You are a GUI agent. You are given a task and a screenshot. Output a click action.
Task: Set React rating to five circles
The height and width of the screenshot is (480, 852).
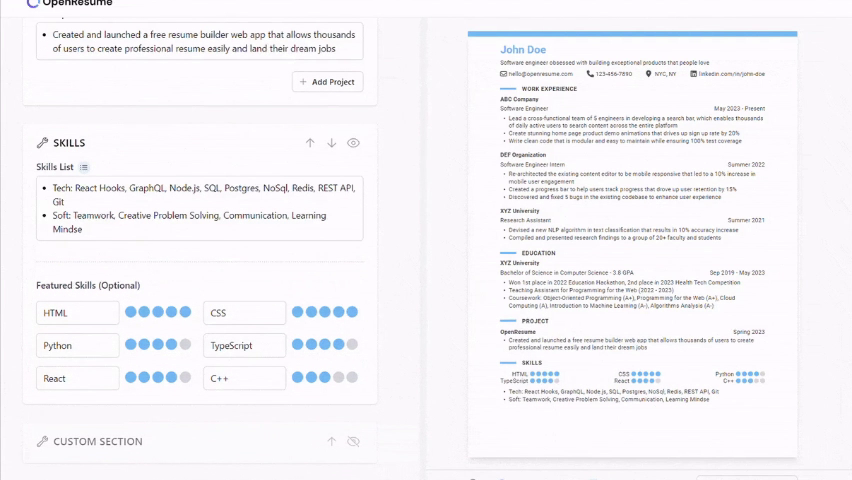click(x=185, y=377)
